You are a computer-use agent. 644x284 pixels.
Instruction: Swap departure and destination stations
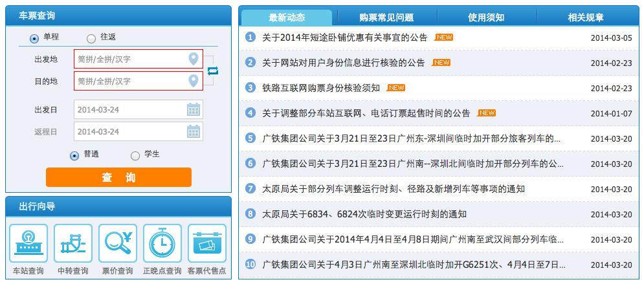212,71
